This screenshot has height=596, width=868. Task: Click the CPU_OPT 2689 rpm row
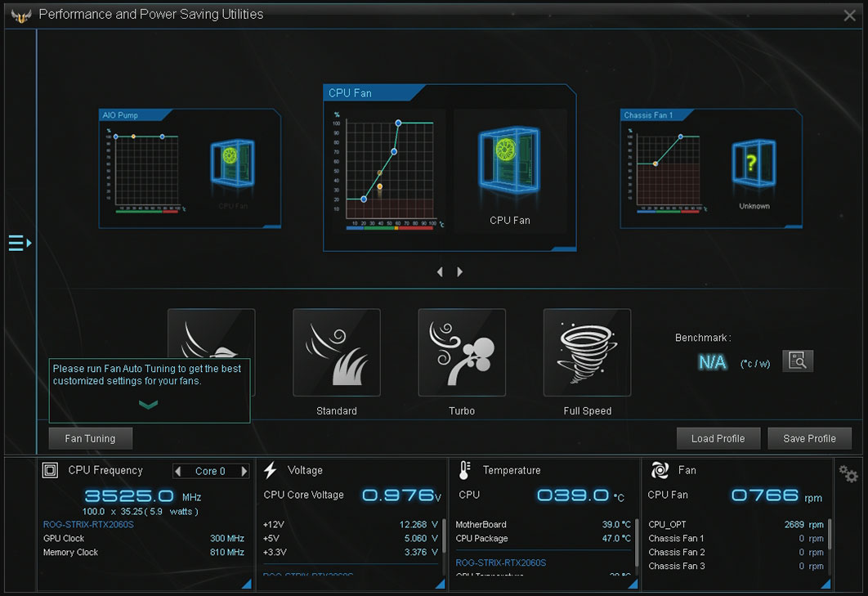[x=736, y=524]
